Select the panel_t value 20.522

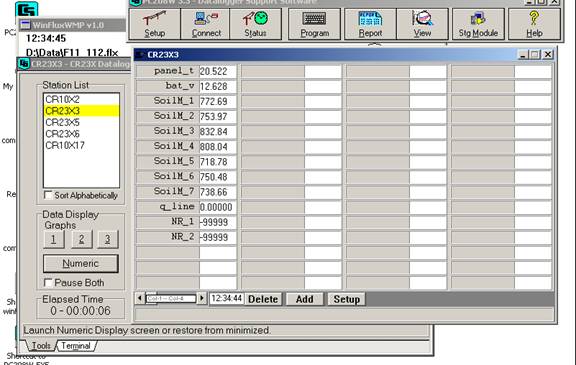217,71
